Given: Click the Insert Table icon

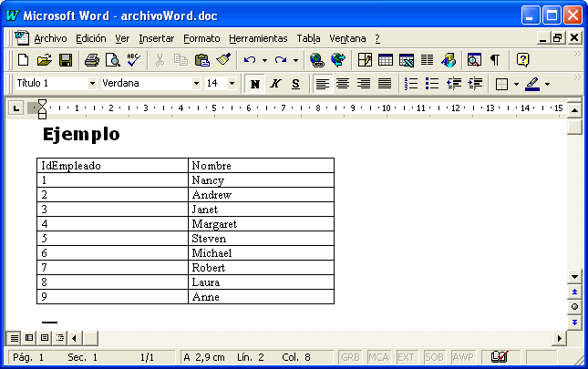Looking at the screenshot, I should click(x=386, y=60).
